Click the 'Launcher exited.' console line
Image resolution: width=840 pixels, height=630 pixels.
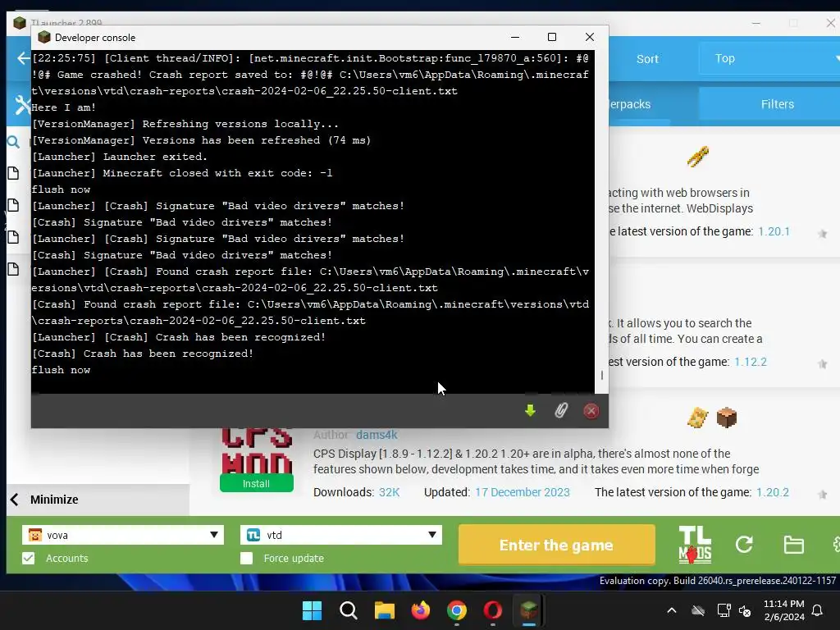(120, 157)
